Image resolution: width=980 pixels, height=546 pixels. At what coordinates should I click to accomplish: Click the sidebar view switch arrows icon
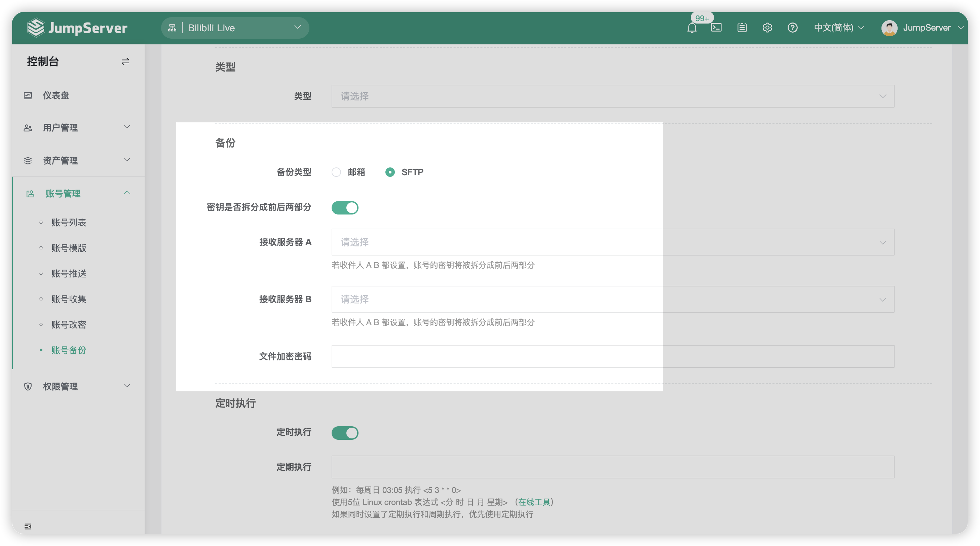click(125, 61)
